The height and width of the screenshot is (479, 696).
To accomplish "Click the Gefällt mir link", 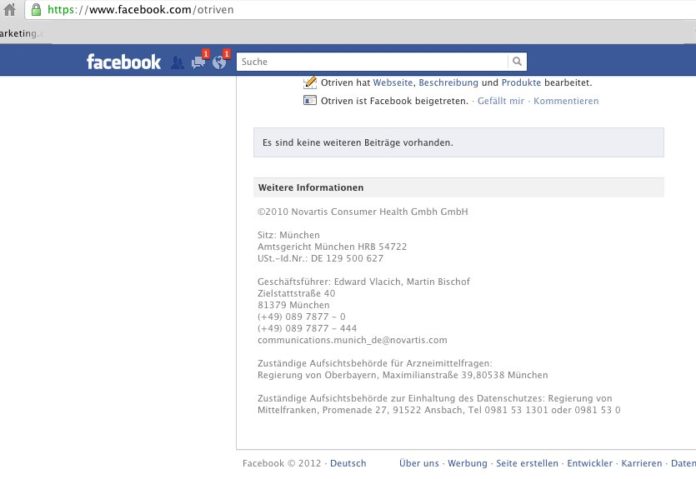I will [501, 101].
